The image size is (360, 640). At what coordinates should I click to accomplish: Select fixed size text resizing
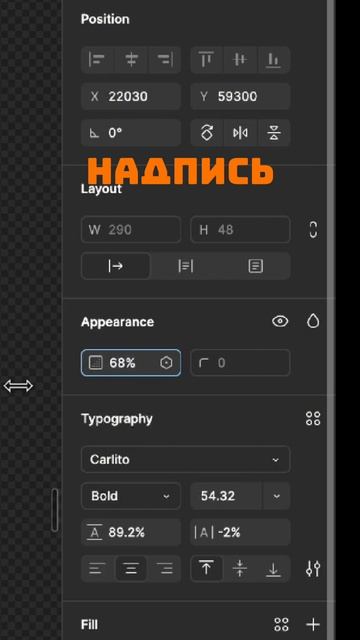point(256,266)
